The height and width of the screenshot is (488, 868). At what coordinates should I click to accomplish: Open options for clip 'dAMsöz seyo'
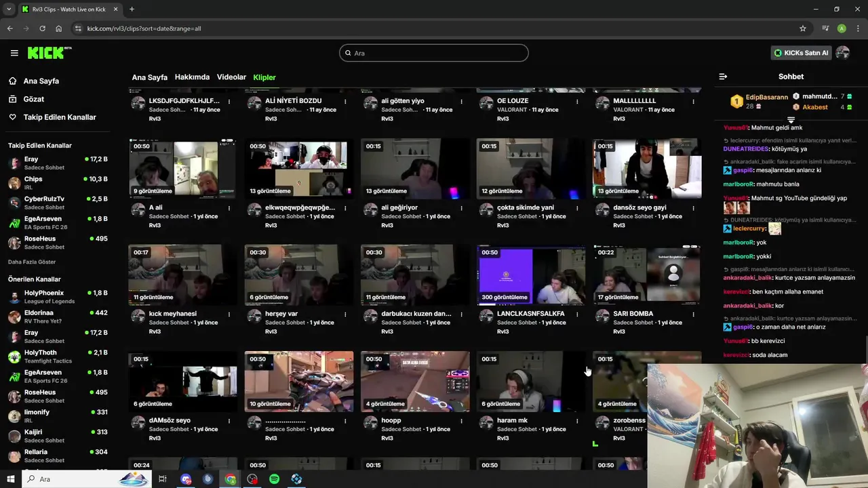pyautogui.click(x=229, y=421)
